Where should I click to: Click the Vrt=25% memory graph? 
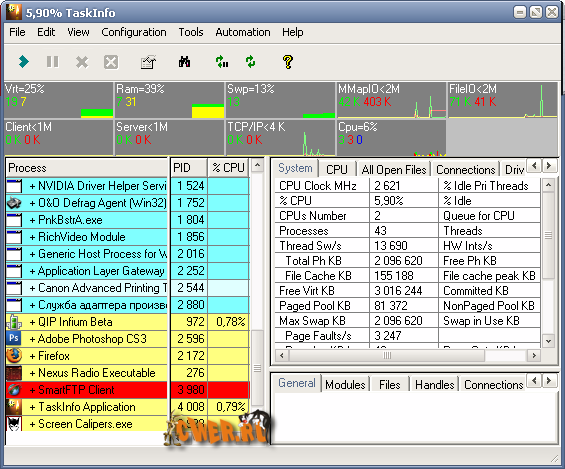(59, 100)
